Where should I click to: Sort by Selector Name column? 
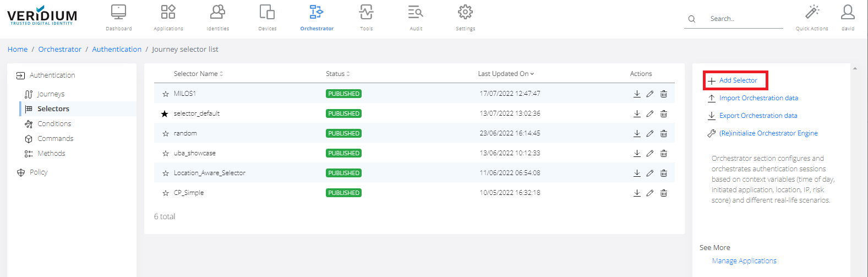tap(198, 74)
